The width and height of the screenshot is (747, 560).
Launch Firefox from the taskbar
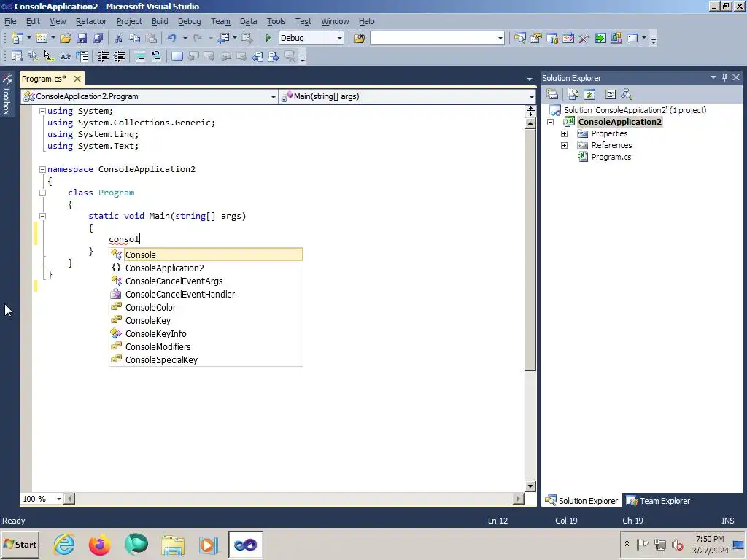[x=100, y=544]
